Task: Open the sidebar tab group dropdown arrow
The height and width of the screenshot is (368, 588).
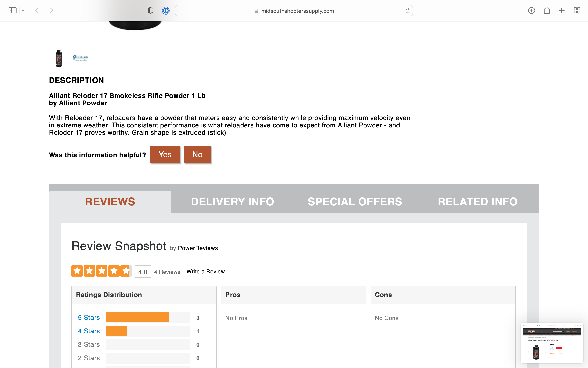Action: point(23,10)
